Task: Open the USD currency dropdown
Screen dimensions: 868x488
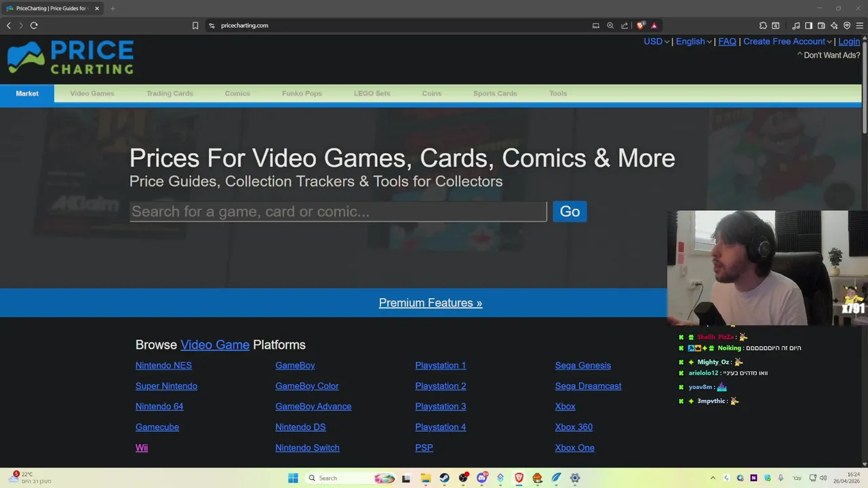Action: [x=656, y=41]
